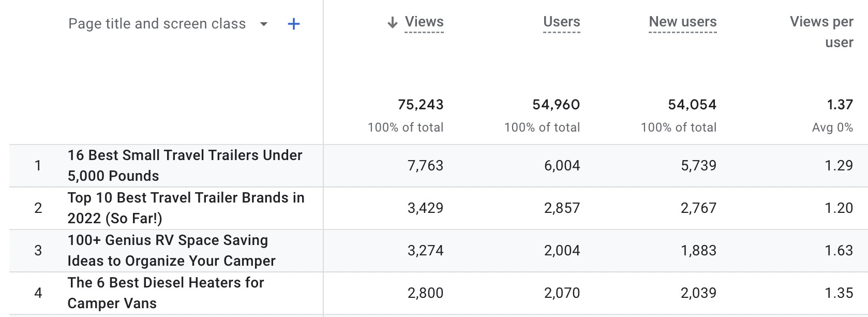Image resolution: width=868 pixels, height=317 pixels.
Task: Click row number 3 cell
Action: tap(38, 250)
